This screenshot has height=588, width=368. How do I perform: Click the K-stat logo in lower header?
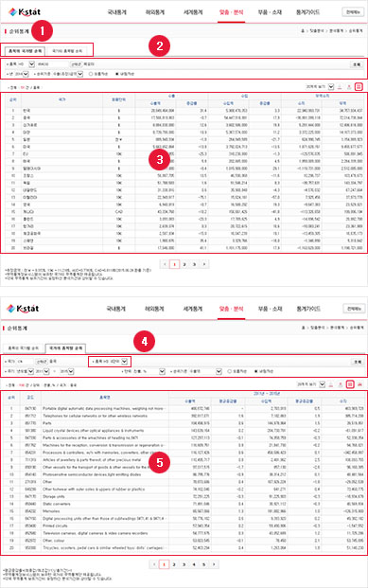coord(24,309)
